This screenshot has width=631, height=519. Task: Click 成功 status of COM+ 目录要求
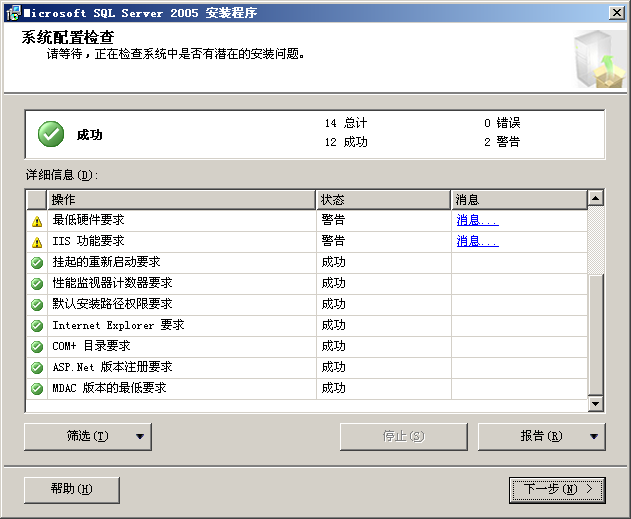333,346
